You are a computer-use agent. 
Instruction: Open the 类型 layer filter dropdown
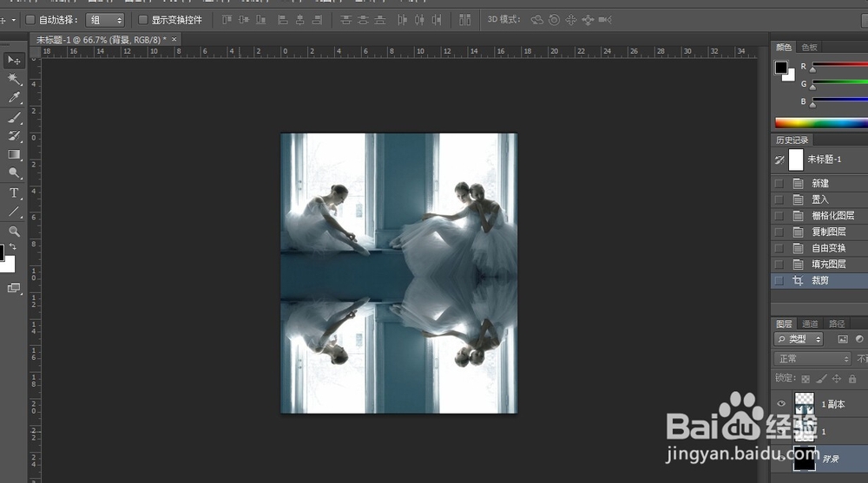799,339
